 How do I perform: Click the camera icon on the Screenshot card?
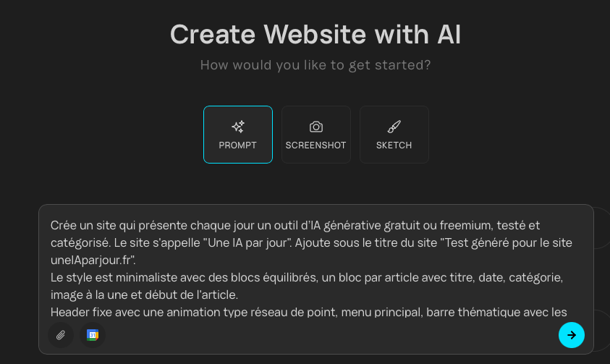coord(316,127)
